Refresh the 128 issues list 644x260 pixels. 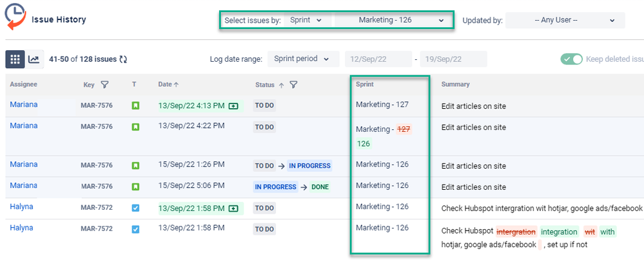[x=123, y=59]
